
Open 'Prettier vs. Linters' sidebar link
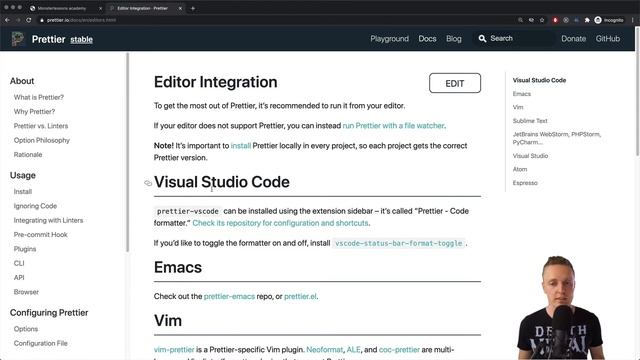[41, 126]
